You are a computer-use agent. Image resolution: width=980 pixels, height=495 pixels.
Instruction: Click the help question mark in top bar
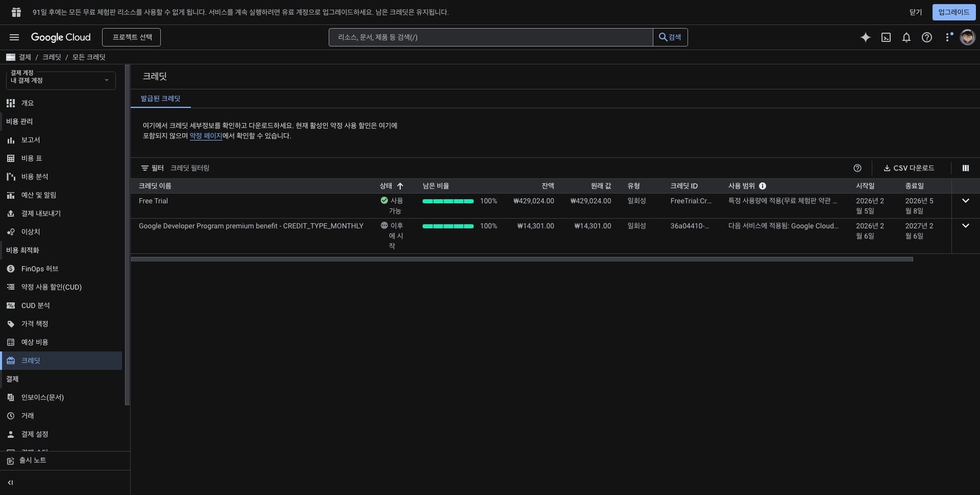pyautogui.click(x=926, y=37)
